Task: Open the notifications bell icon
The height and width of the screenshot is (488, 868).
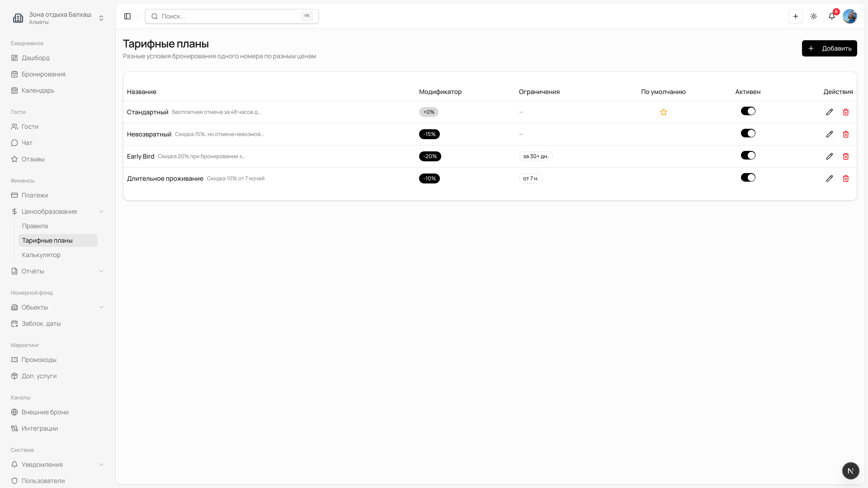Action: point(832,16)
